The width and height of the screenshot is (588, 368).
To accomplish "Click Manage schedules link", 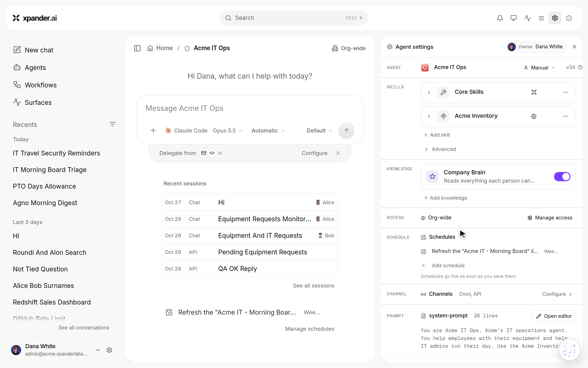I will pos(310,329).
